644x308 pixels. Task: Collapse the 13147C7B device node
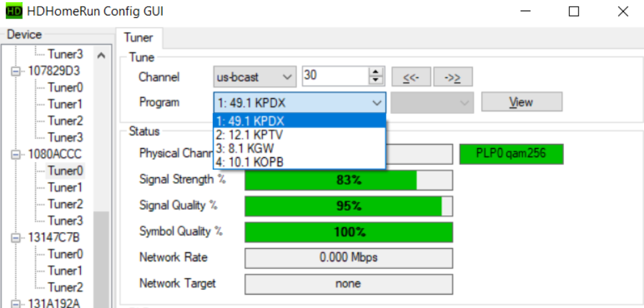[x=15, y=237]
